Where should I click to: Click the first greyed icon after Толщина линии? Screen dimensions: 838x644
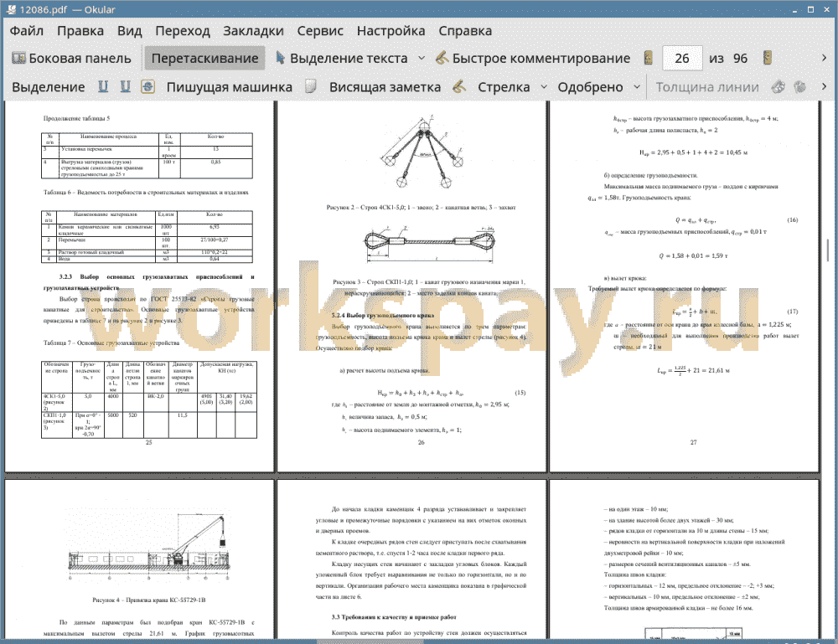779,87
